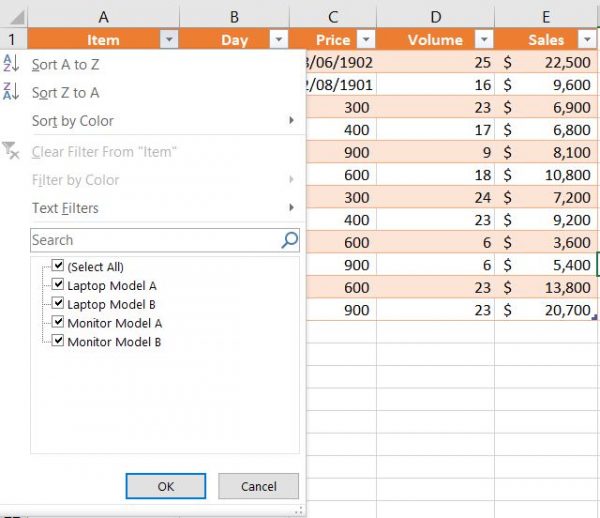Image resolution: width=600 pixels, height=518 pixels.
Task: Cancel the filter menu
Action: coord(258,486)
